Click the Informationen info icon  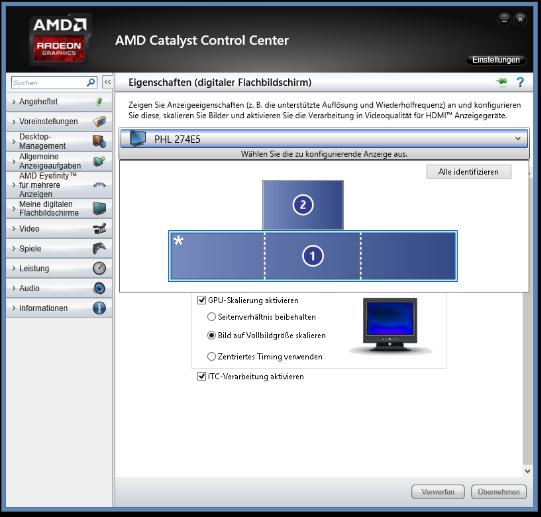point(99,308)
